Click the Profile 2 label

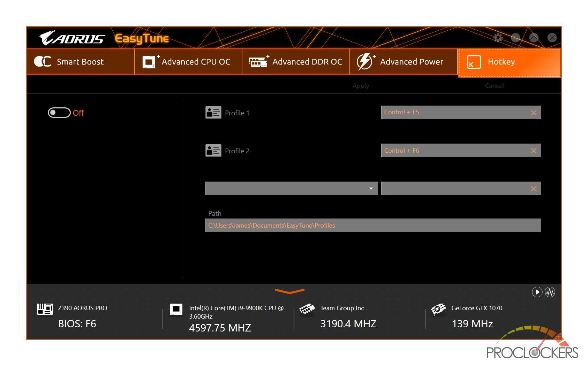pyautogui.click(x=237, y=151)
